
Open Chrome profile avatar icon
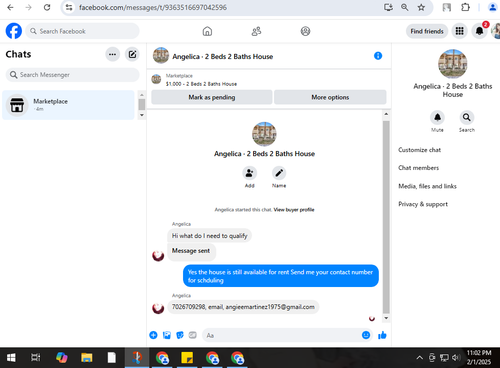493,7
